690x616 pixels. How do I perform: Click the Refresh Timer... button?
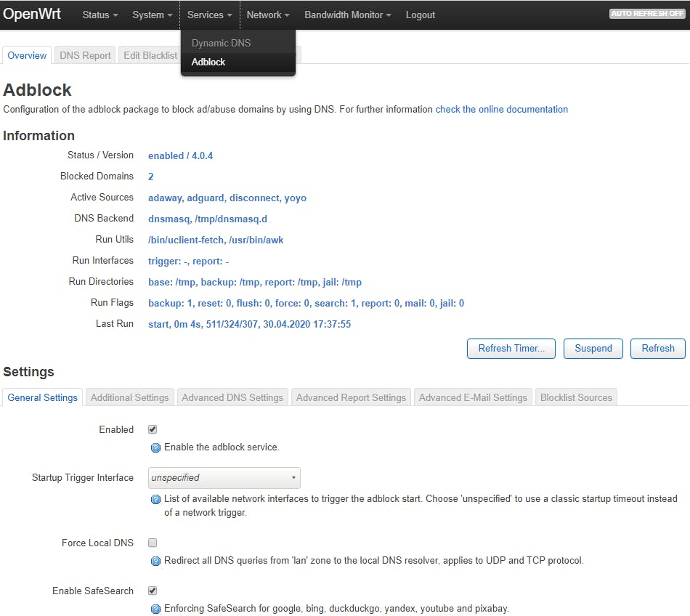tap(511, 349)
